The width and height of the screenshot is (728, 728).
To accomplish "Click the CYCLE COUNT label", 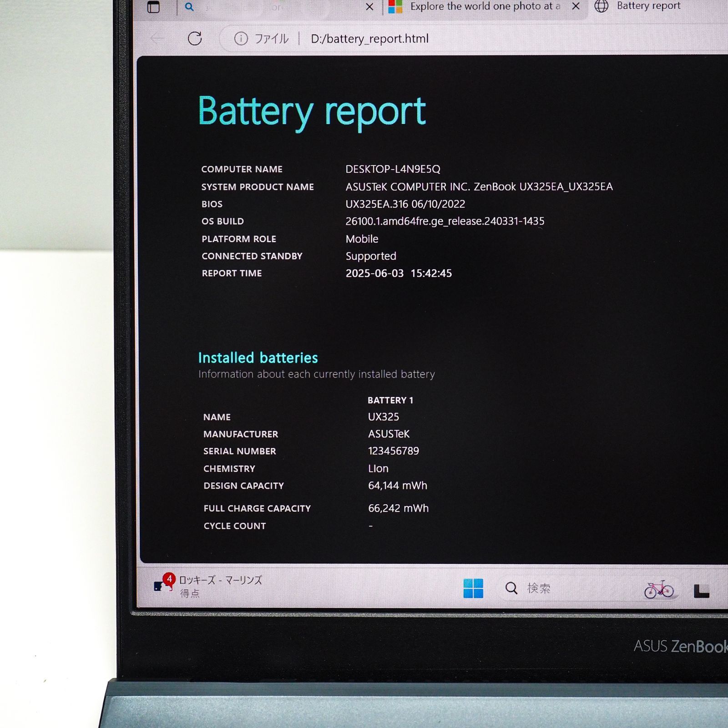I will click(235, 526).
